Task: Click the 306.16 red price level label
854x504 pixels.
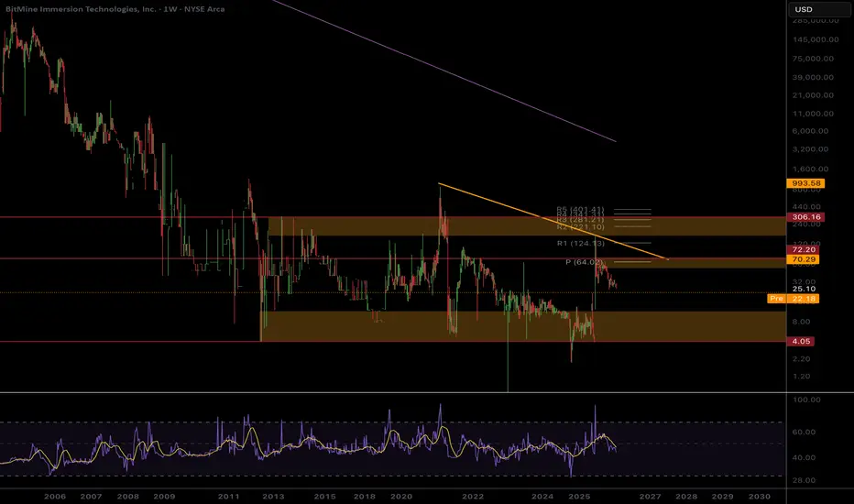Action: coord(805,217)
